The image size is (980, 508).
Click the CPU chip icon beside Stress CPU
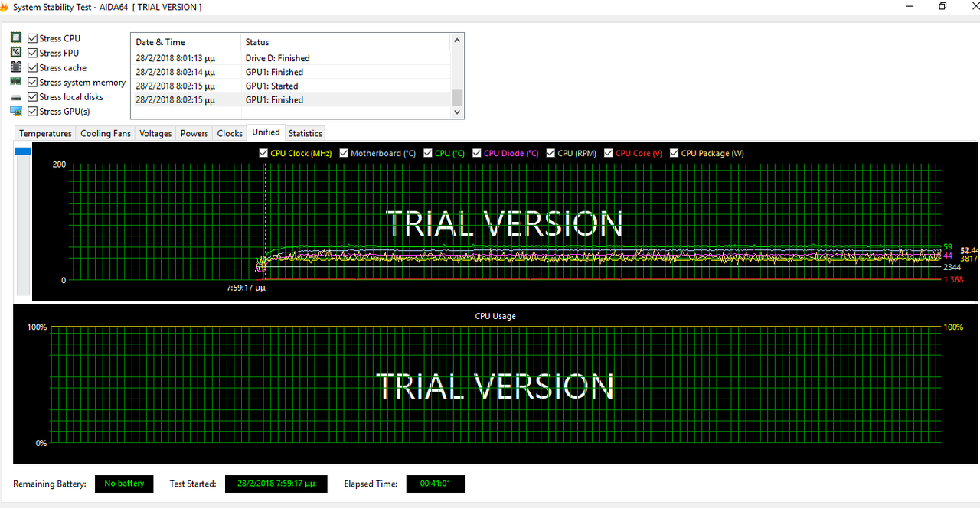coord(16,37)
